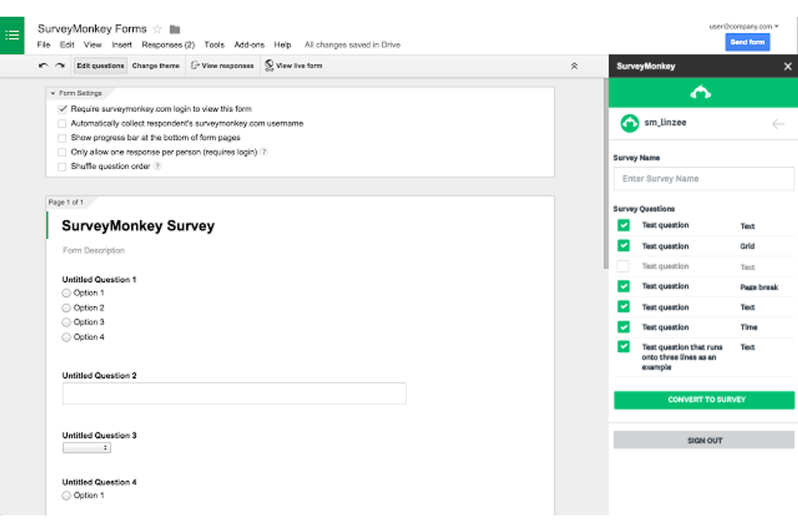Image resolution: width=798 pixels, height=532 pixels.
Task: Star the SurveyMonkey Forms document
Action: [157, 29]
